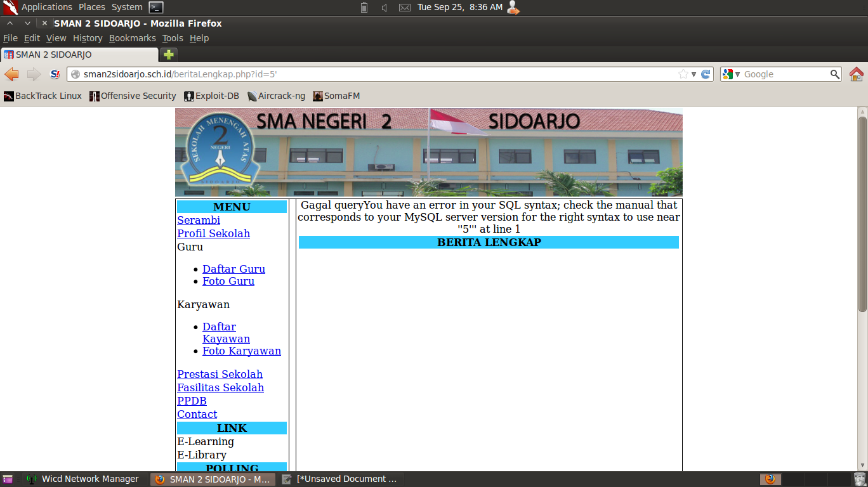Open the Contact page link
The image size is (868, 487).
[x=197, y=414]
